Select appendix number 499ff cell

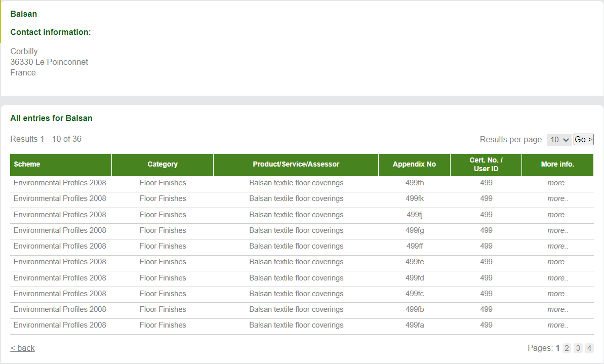(415, 247)
